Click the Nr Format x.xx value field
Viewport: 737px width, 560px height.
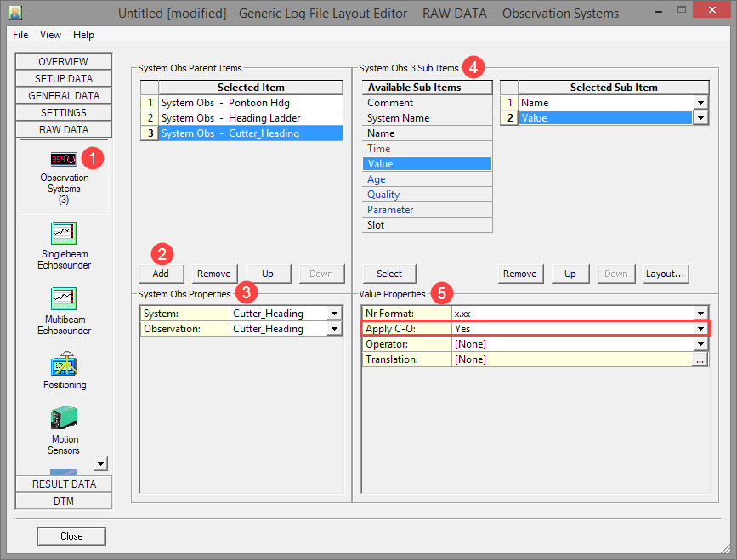click(x=573, y=314)
